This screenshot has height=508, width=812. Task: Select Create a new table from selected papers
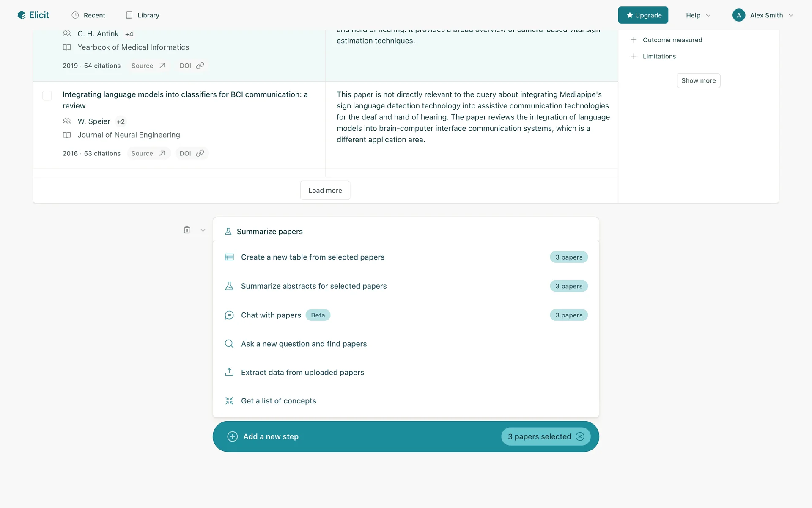(x=313, y=257)
